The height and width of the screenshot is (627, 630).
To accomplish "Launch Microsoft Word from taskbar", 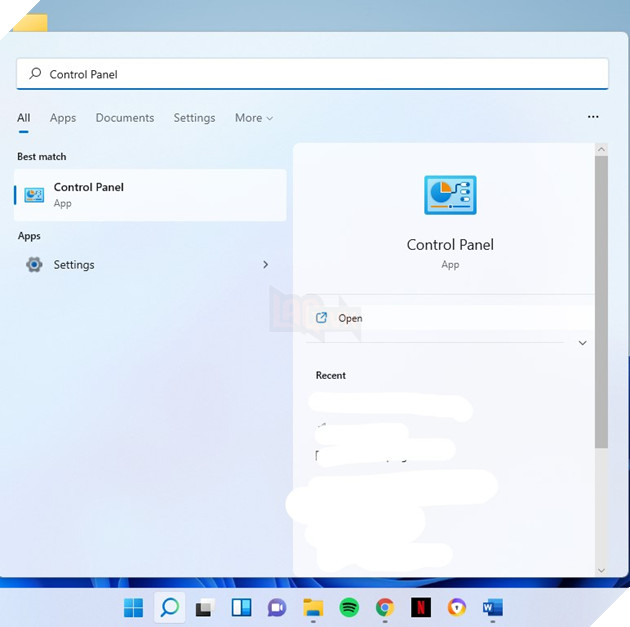I will click(x=493, y=607).
